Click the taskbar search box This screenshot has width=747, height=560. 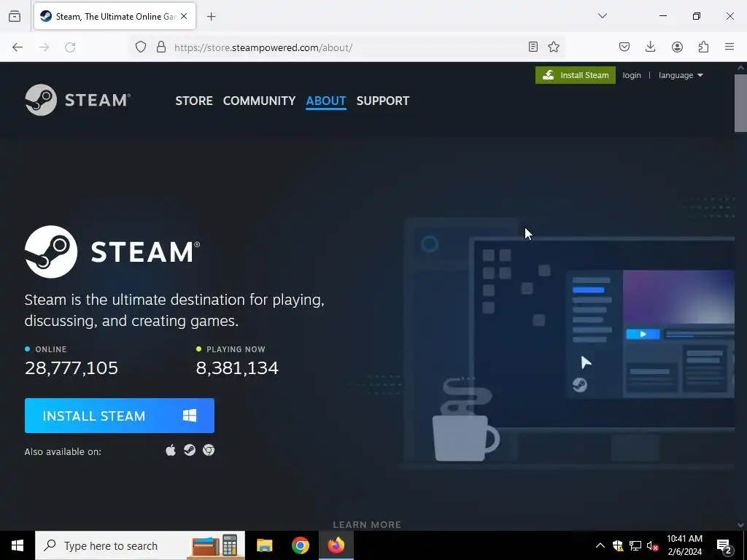[140, 545]
